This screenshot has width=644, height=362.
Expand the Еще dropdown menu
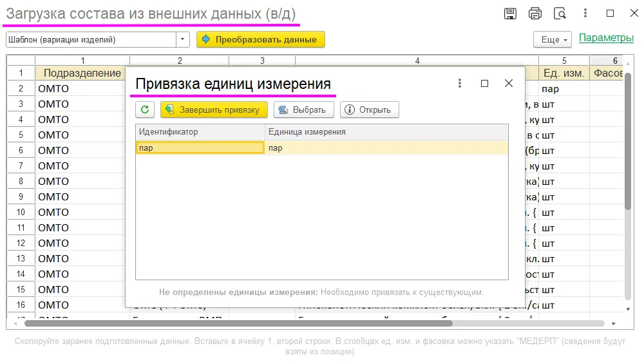(x=553, y=39)
